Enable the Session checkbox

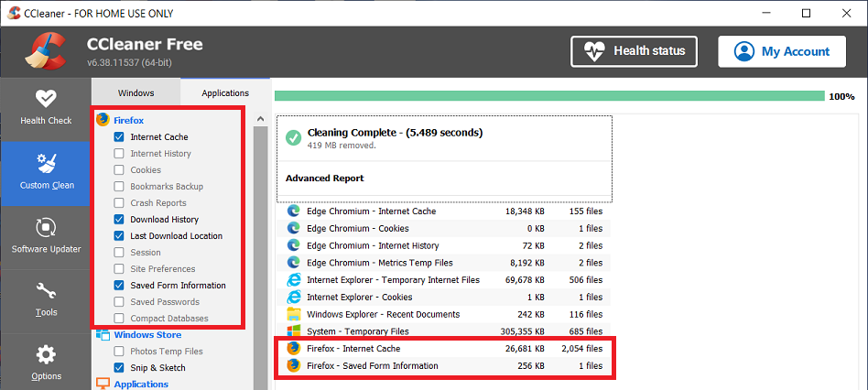point(118,253)
